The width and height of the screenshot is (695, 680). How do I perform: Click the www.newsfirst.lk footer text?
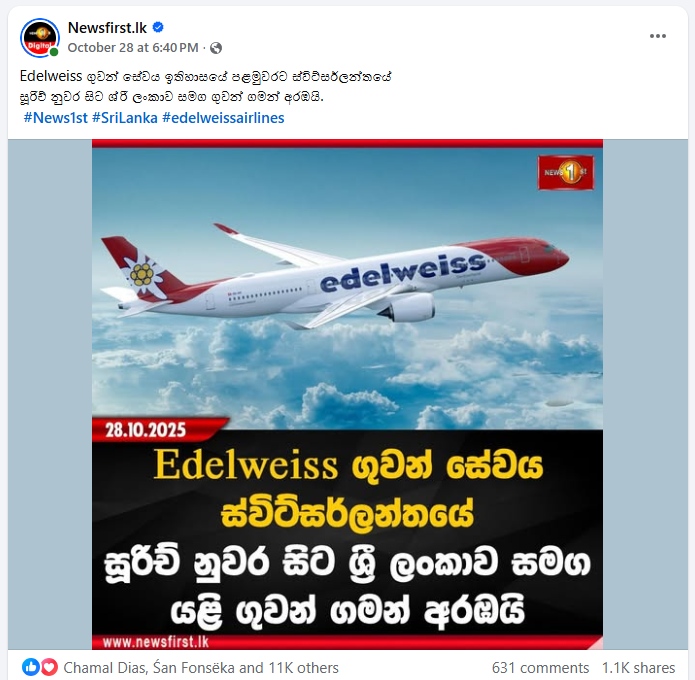point(156,642)
